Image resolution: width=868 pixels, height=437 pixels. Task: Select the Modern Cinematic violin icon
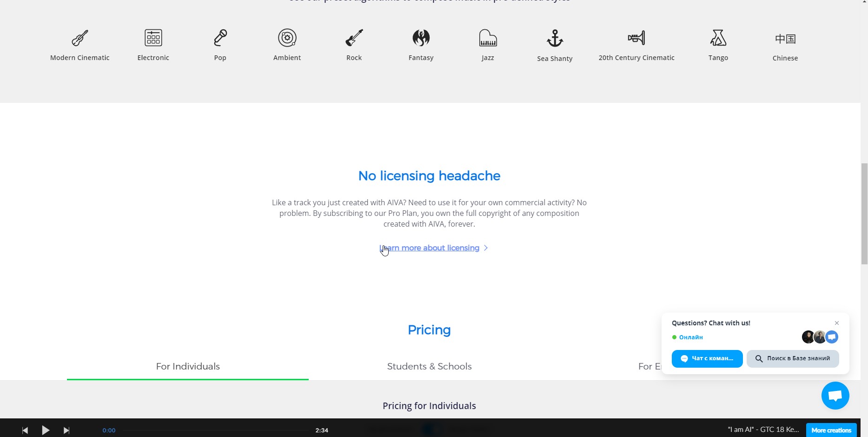(x=80, y=38)
